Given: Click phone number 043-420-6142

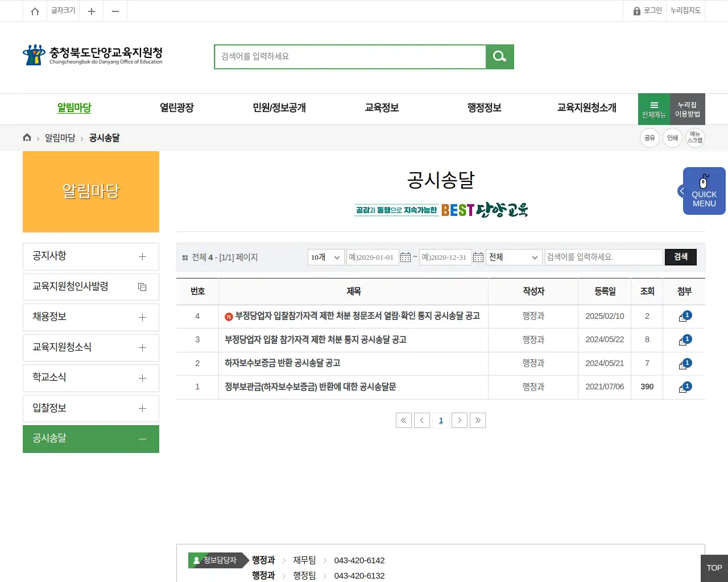Looking at the screenshot, I should (359, 560).
